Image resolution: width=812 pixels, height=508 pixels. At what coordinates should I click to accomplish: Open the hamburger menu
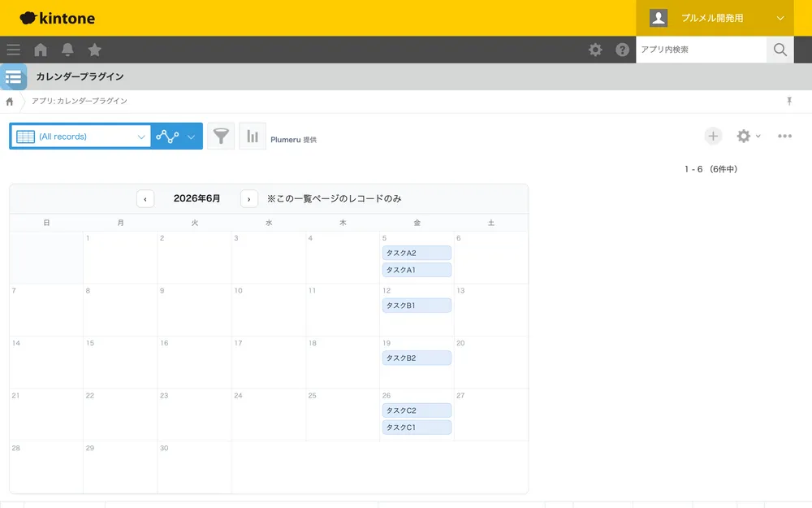coord(14,50)
